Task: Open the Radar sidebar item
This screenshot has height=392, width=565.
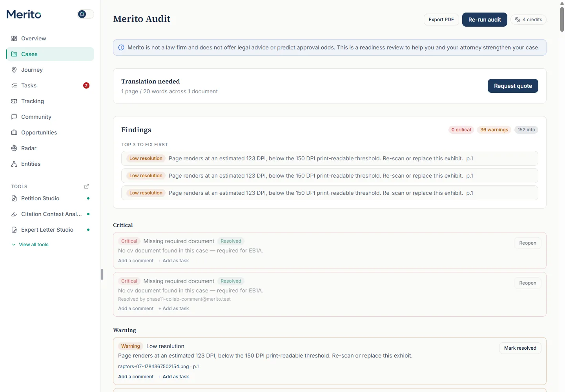Action: 50,148
